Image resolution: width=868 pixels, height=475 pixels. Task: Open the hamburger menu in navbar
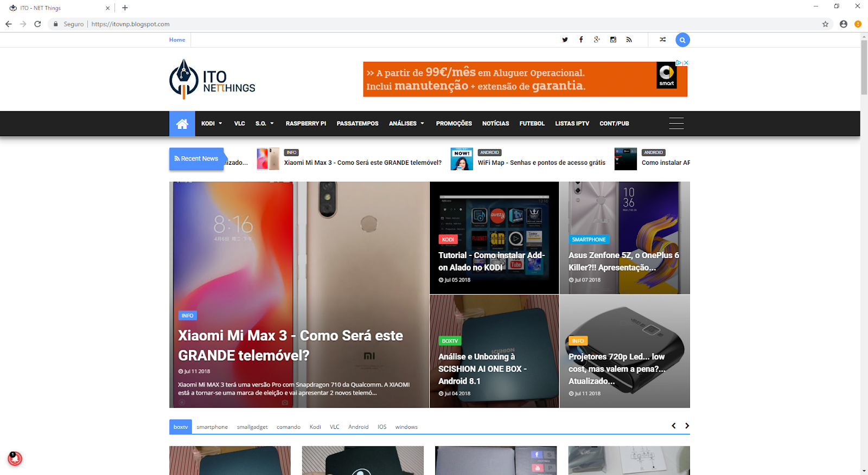[676, 123]
